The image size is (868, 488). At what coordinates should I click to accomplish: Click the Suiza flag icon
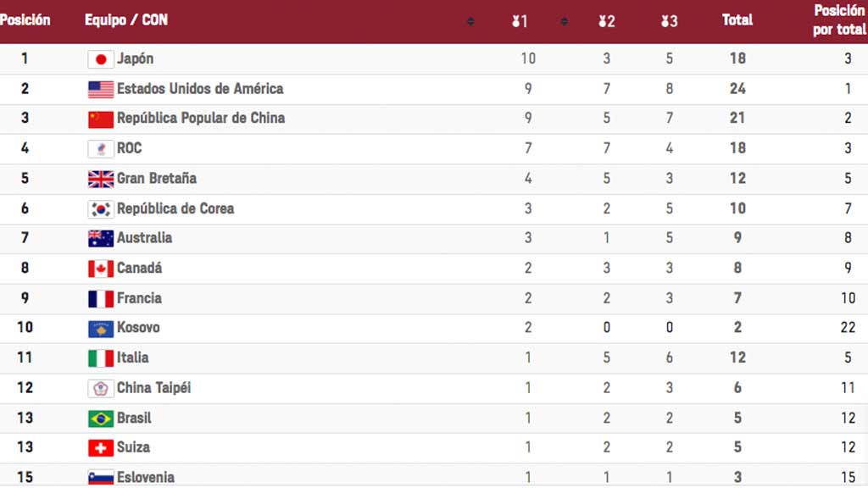[x=101, y=447]
